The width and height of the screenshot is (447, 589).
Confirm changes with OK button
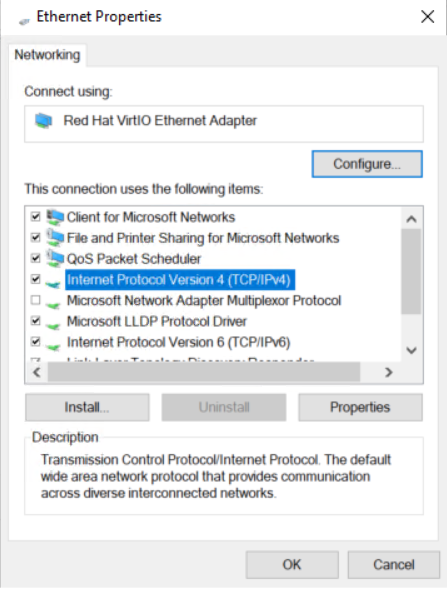coord(292,565)
